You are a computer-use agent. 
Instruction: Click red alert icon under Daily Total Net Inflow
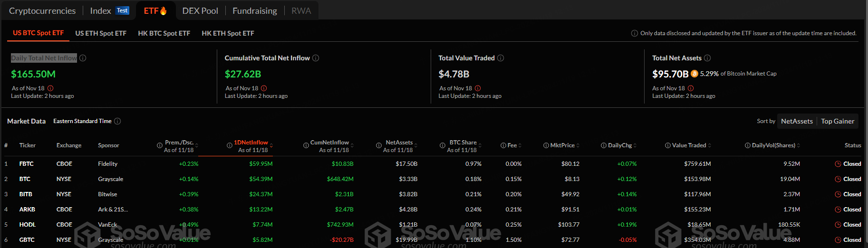coord(50,88)
